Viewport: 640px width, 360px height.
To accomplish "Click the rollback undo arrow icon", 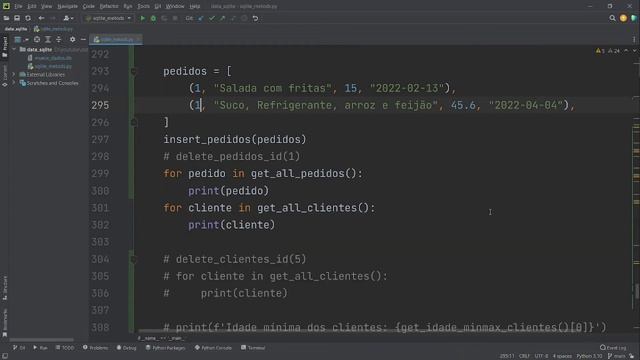I will [x=256, y=18].
